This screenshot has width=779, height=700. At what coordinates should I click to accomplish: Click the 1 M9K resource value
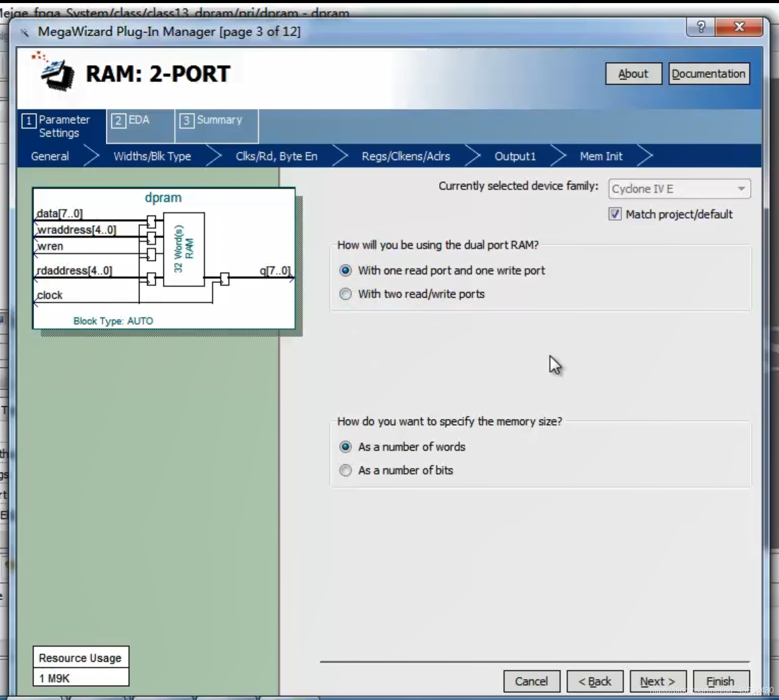tap(54, 678)
